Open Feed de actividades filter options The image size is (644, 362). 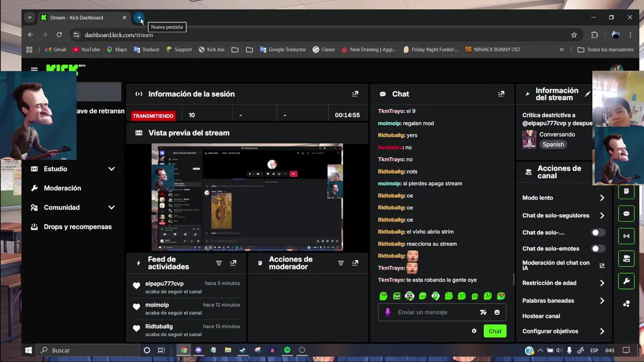click(219, 263)
